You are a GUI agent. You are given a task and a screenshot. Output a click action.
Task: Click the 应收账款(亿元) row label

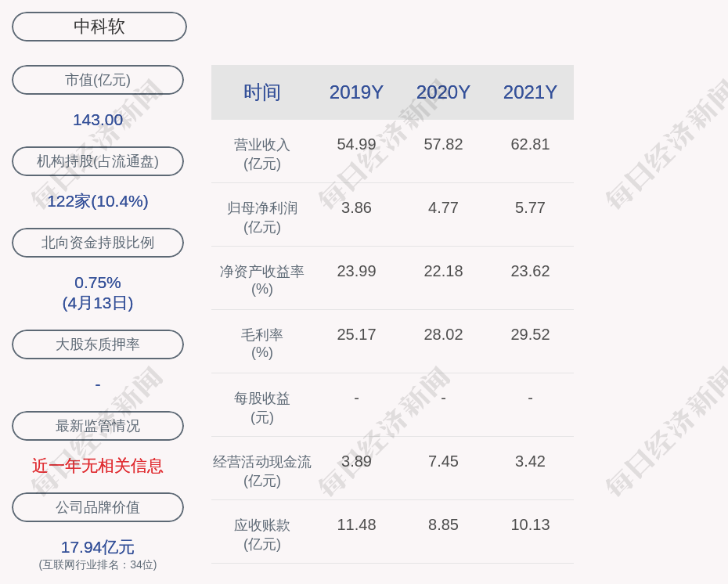point(262,535)
